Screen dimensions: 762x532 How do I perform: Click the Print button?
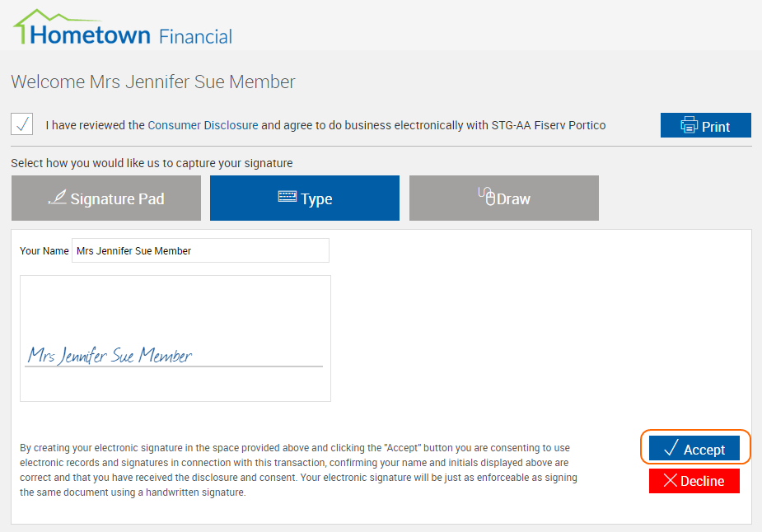coord(706,125)
